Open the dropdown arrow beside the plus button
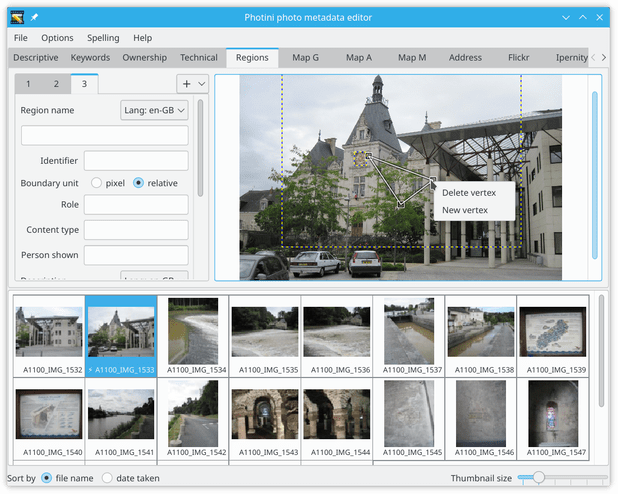This screenshot has width=618, height=494. pyautogui.click(x=201, y=84)
